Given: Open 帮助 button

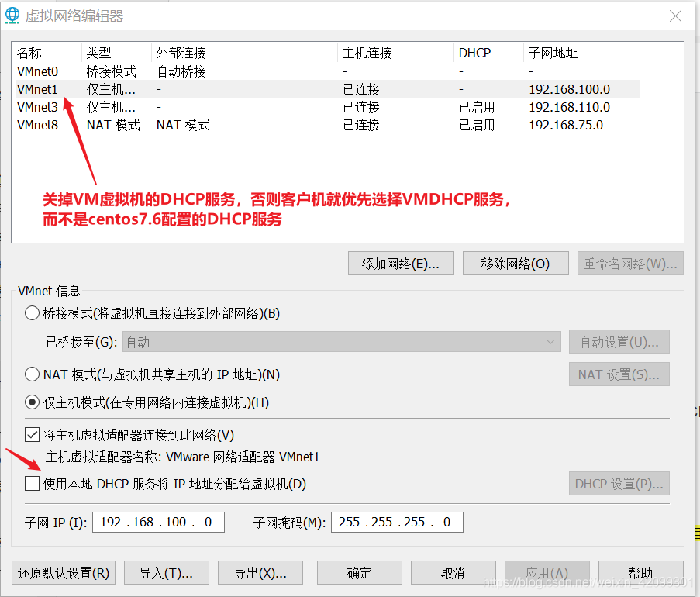Looking at the screenshot, I should (640, 573).
